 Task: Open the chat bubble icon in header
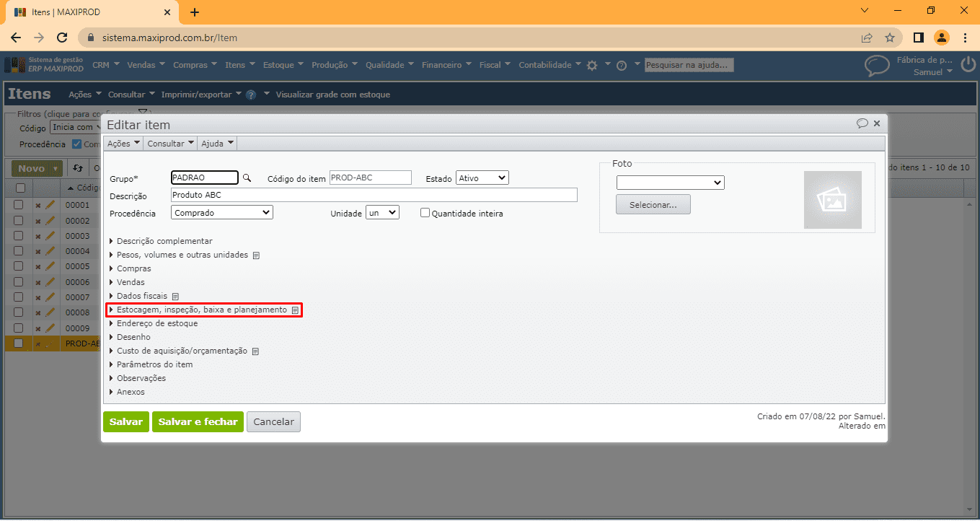pos(877,66)
